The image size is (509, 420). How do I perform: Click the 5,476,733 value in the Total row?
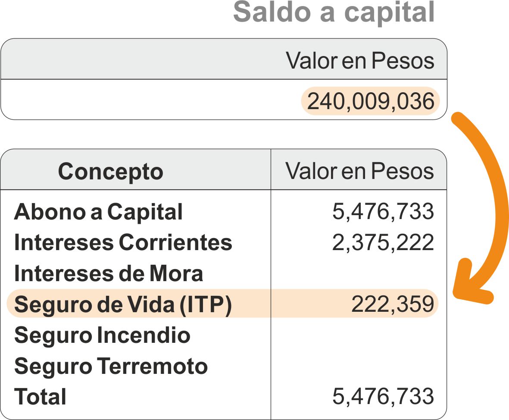(x=383, y=397)
